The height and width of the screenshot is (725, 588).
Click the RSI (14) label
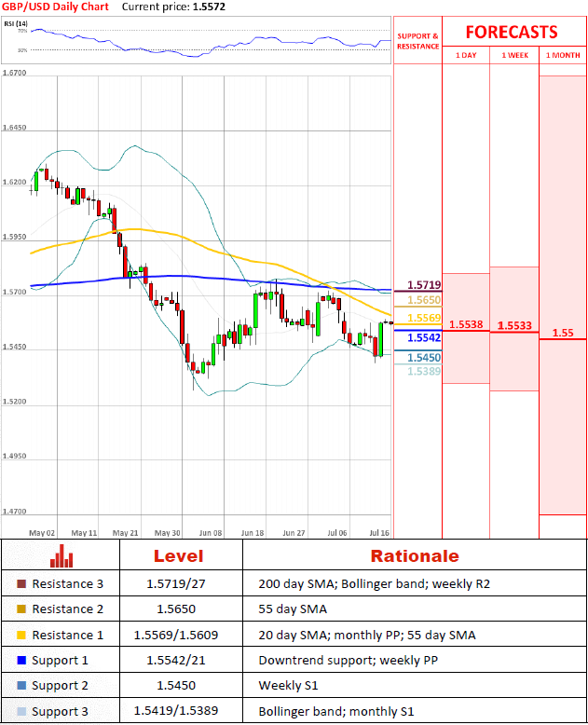[x=16, y=23]
